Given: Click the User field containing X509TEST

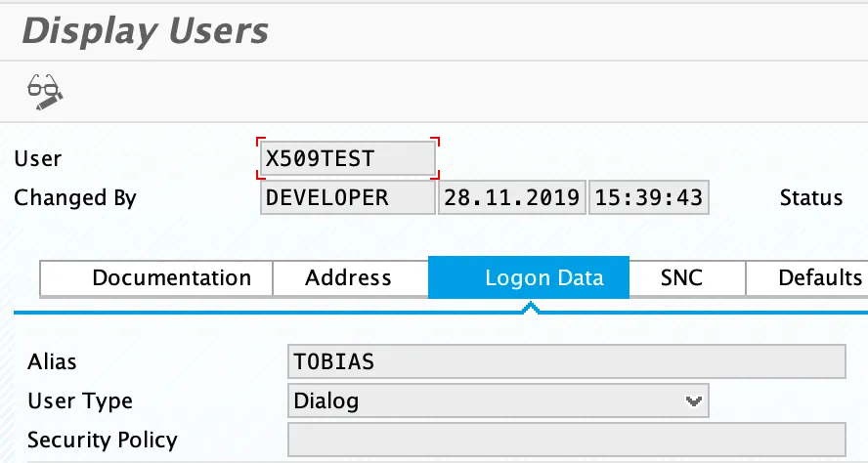Looking at the screenshot, I should 348,158.
